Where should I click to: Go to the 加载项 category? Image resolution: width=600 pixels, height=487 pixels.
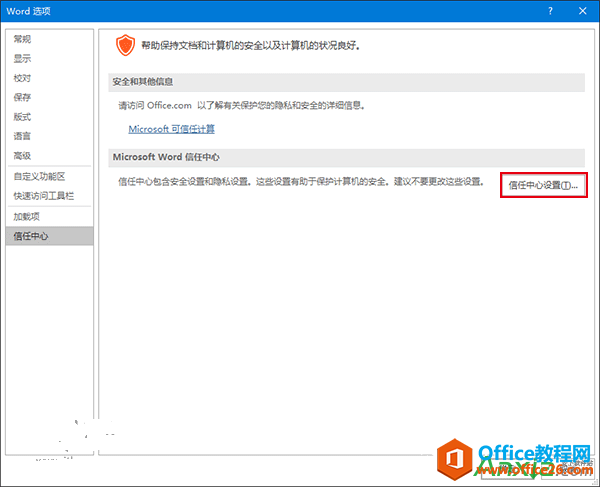point(49,217)
